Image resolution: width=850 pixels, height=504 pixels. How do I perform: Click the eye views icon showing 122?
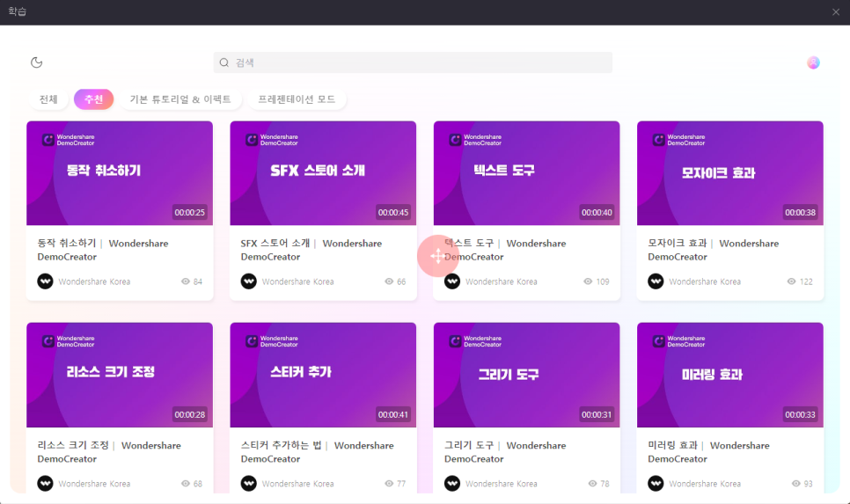(791, 281)
